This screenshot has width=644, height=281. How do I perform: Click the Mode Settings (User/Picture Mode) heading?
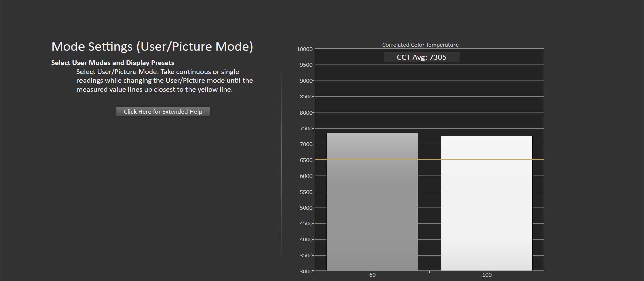point(152,47)
